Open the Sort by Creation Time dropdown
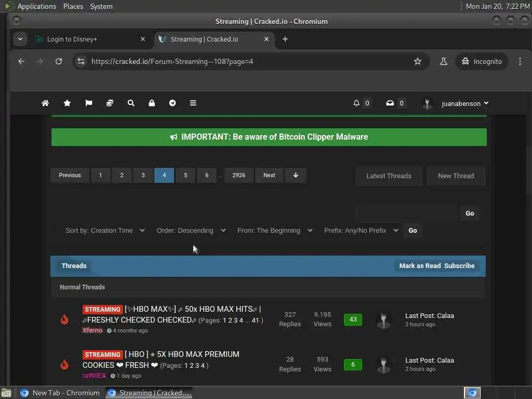Screen dimensions: 532x399 [x=105, y=231]
